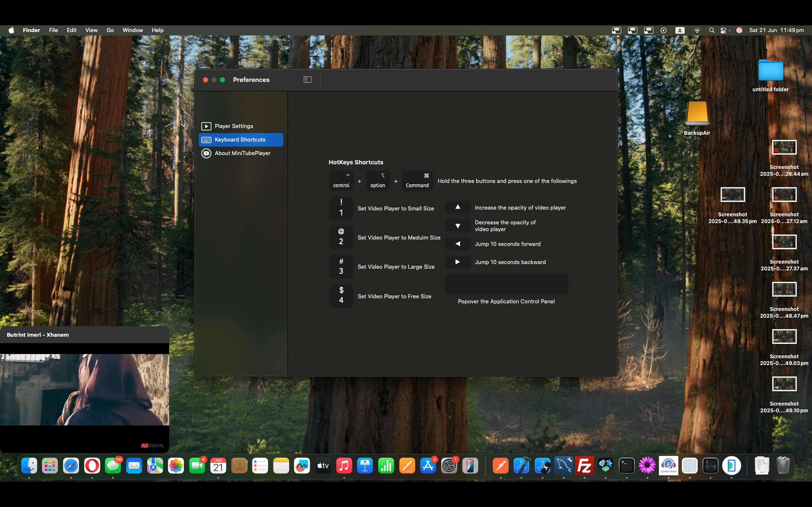
Task: Click the number 4 free size key
Action: pos(341,295)
